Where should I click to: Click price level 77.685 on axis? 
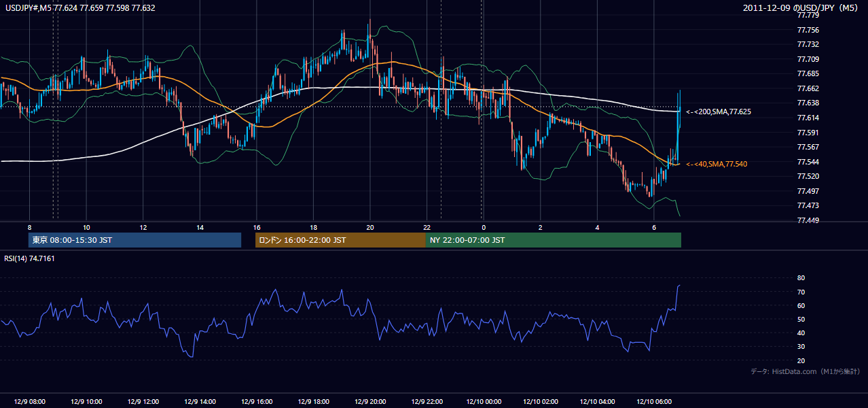tap(807, 73)
